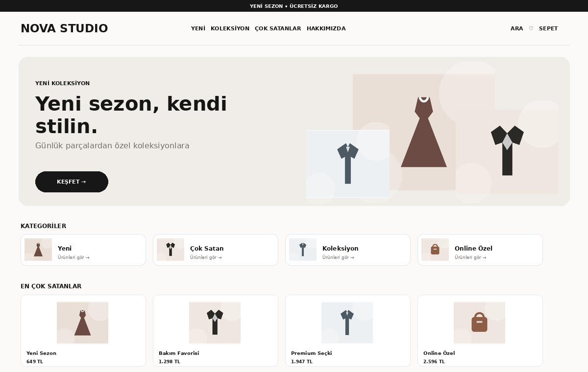Open the Sepet cart link

(x=548, y=28)
